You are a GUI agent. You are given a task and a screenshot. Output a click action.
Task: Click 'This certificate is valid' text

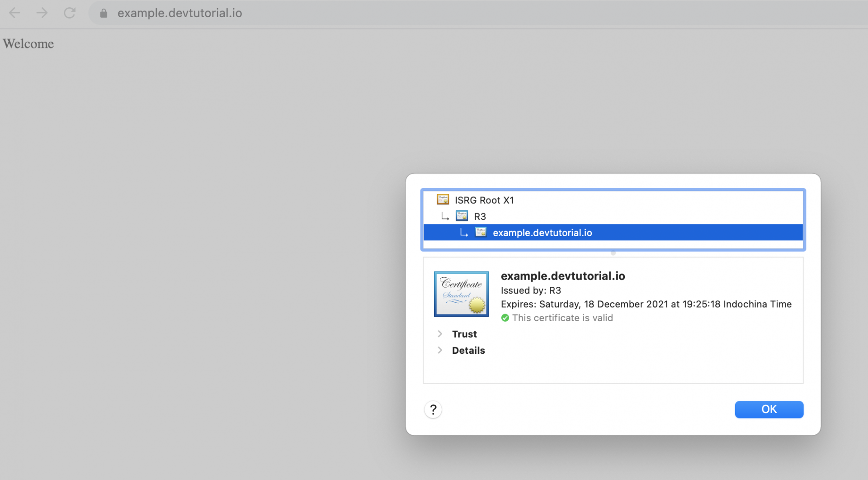pos(562,318)
